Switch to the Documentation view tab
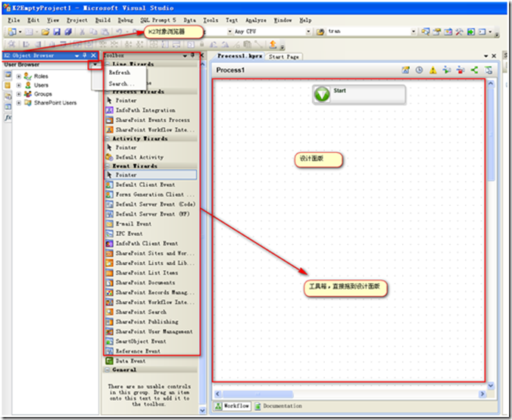 coord(279,406)
